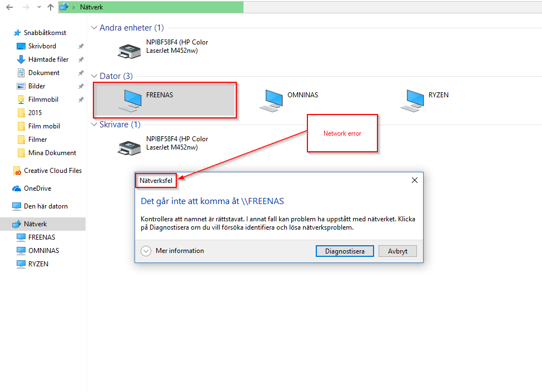Screen dimensions: 542x392
Task: Go forward with the right arrow
Action: pos(26,7)
